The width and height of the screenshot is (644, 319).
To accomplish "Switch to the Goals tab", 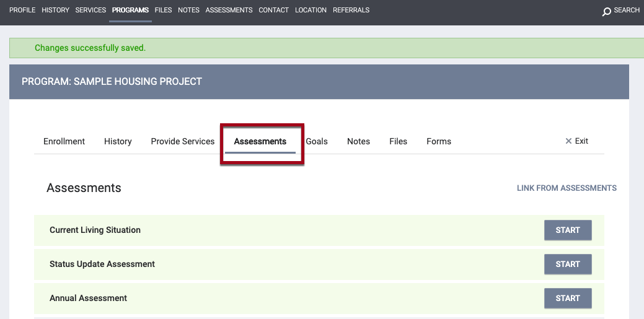I will point(317,141).
